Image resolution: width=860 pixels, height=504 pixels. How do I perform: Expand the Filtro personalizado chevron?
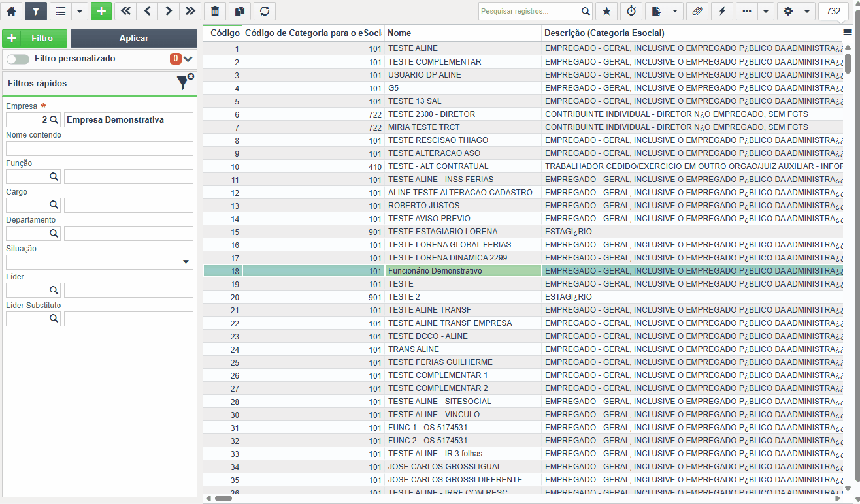click(188, 59)
